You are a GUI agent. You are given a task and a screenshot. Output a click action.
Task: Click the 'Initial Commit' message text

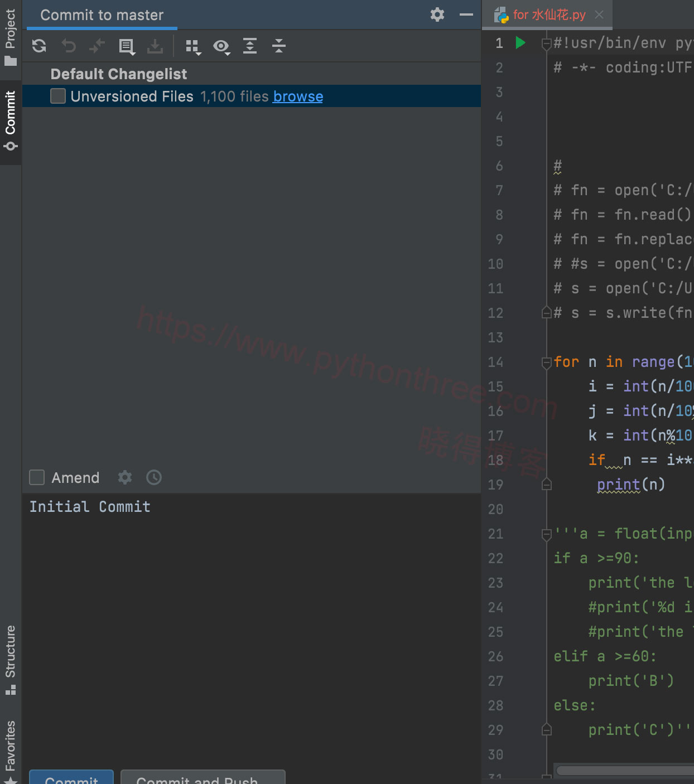tap(90, 506)
